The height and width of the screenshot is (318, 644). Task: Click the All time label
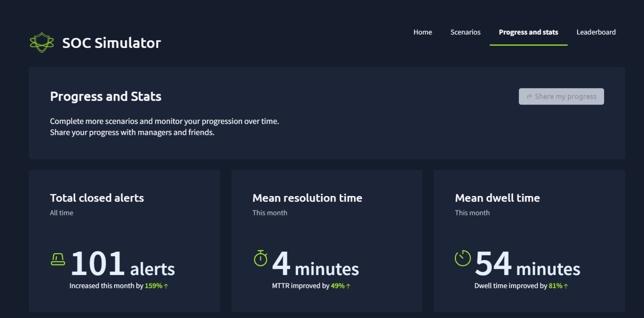click(x=62, y=213)
